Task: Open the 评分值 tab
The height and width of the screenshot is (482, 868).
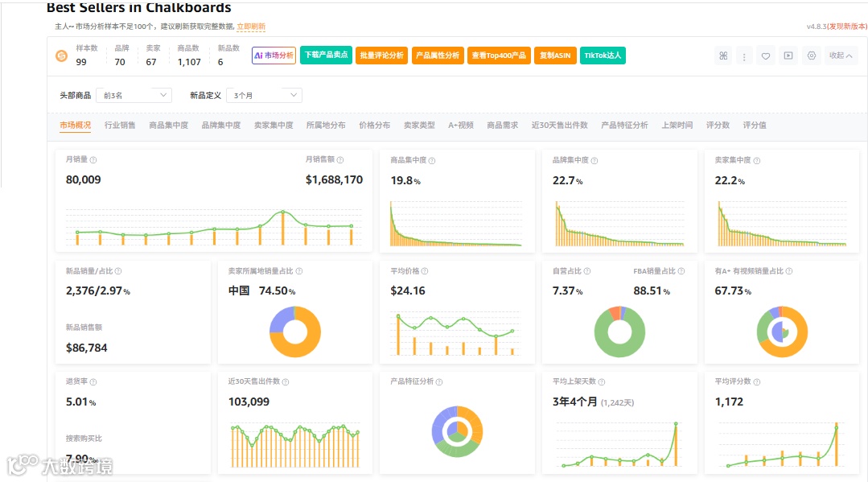Action: point(755,126)
